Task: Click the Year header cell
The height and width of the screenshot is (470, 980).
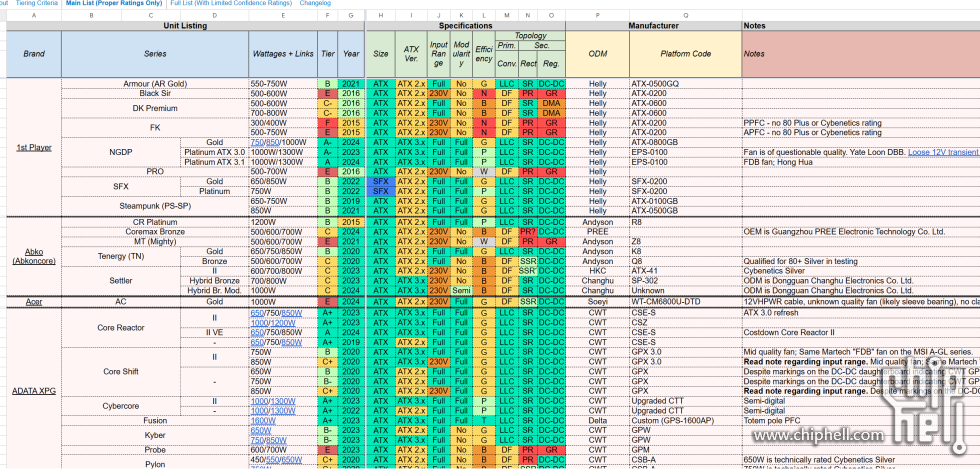Action: click(351, 54)
